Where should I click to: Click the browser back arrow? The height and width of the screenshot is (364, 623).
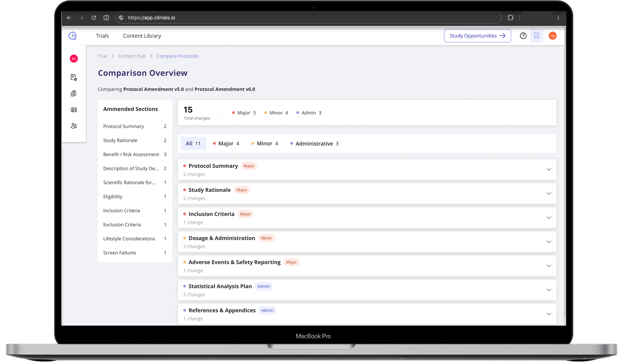(x=69, y=18)
